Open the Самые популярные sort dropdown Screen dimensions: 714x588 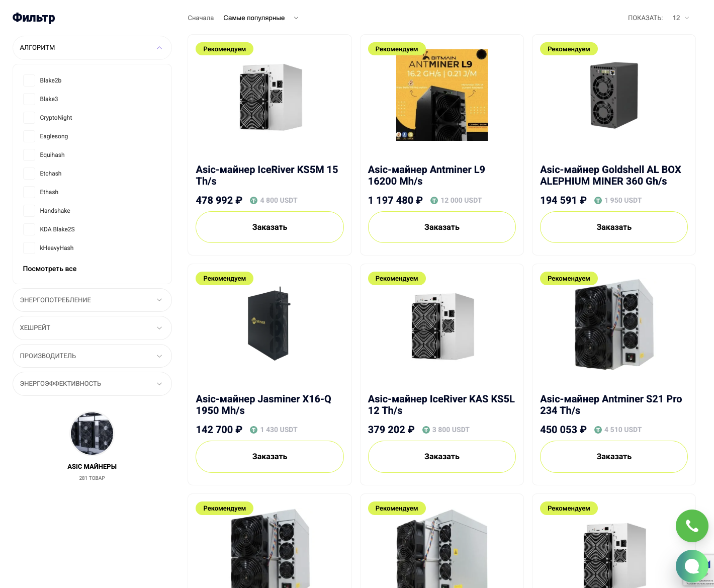pos(260,18)
